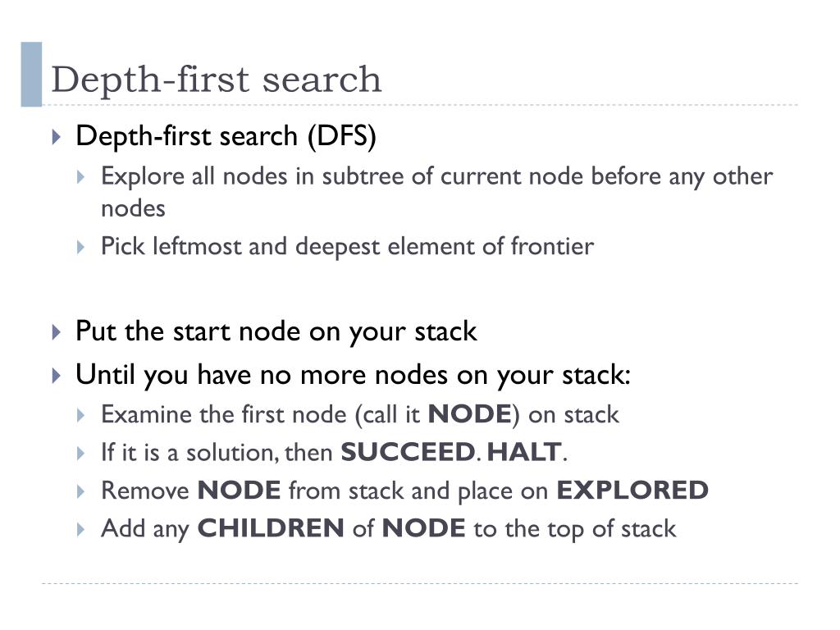Click the arrow bullet before Until you have

point(57,375)
